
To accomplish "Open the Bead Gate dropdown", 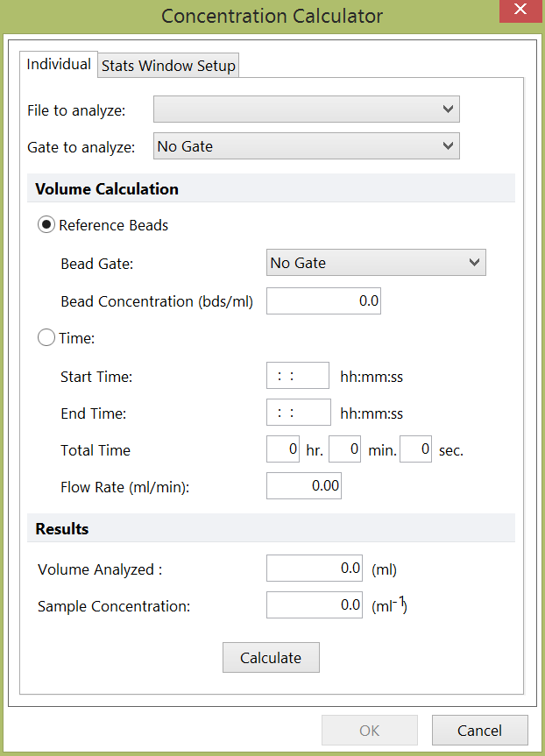I will coord(375,263).
